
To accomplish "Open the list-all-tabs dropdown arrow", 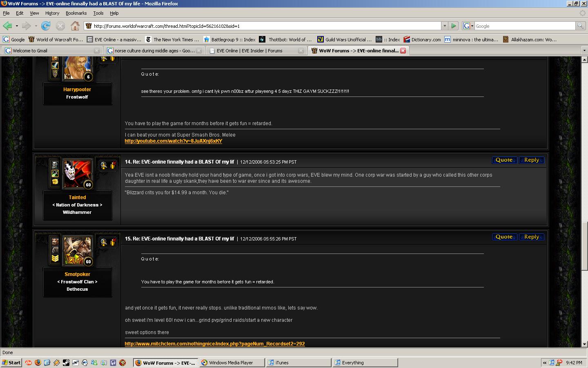I will tap(584, 50).
